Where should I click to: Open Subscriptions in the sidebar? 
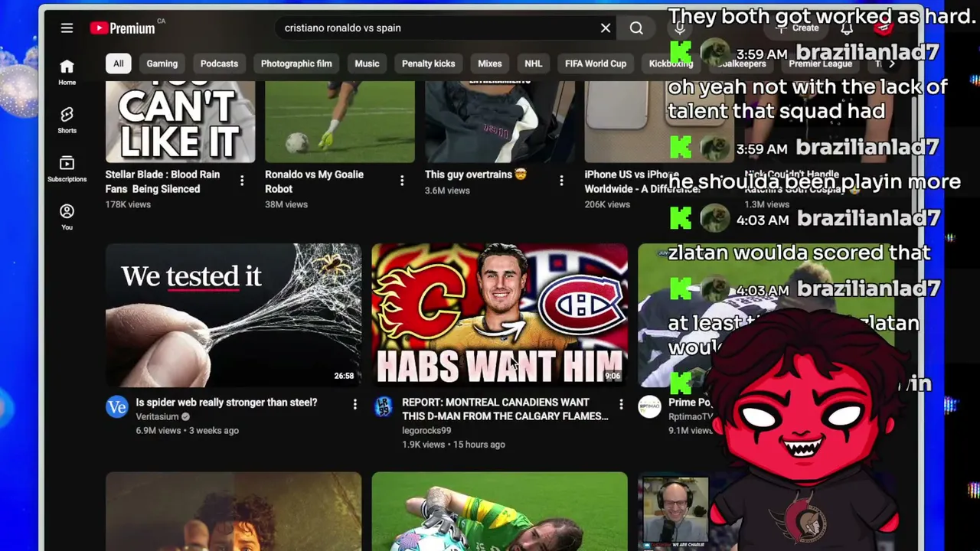(67, 169)
